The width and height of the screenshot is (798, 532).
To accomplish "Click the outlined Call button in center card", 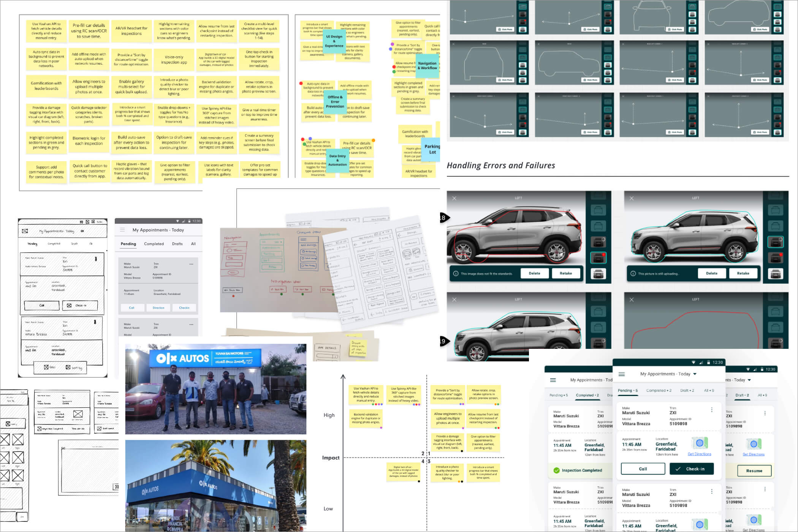I will pos(643,469).
